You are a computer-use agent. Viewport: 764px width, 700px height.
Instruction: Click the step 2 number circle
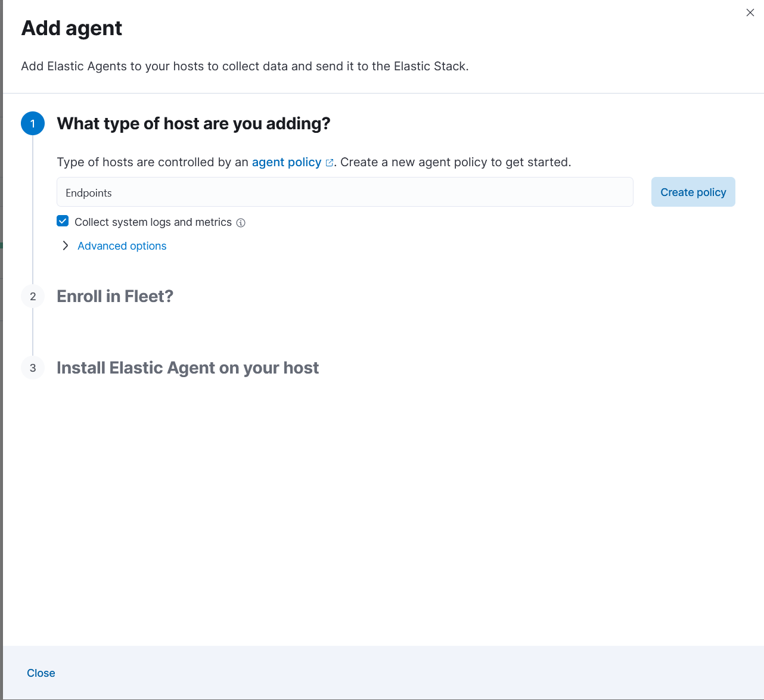[33, 296]
